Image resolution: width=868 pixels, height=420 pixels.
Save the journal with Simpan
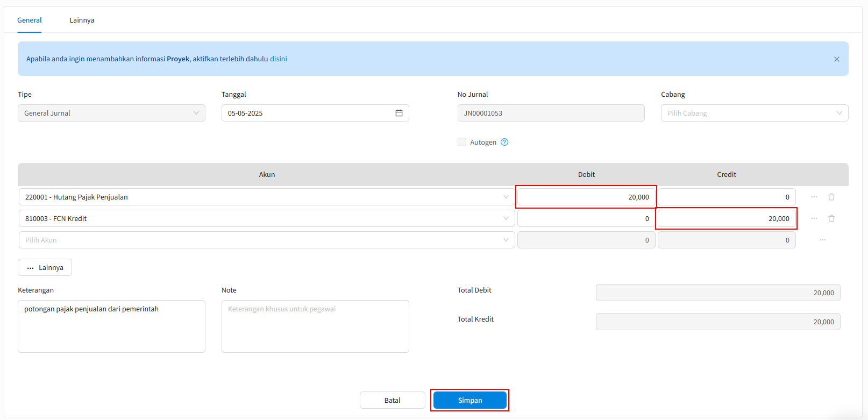[470, 400]
